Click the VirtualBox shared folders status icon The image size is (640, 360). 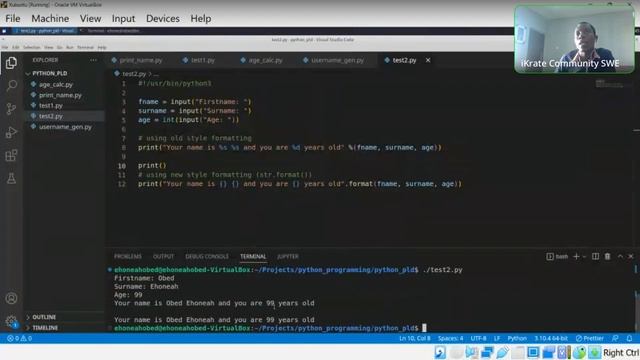pyautogui.click(x=518, y=352)
